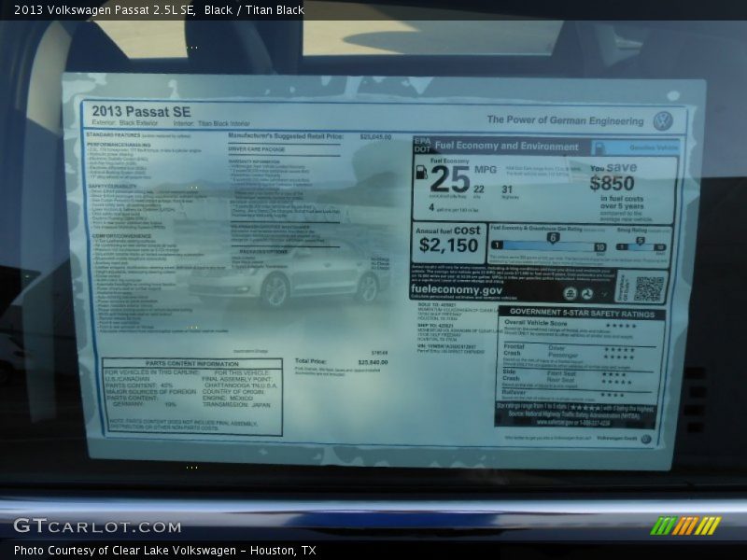This screenshot has height=560, width=747.
Task: Click the multicolor stripes logo at bottom right
Action: pyautogui.click(x=685, y=525)
